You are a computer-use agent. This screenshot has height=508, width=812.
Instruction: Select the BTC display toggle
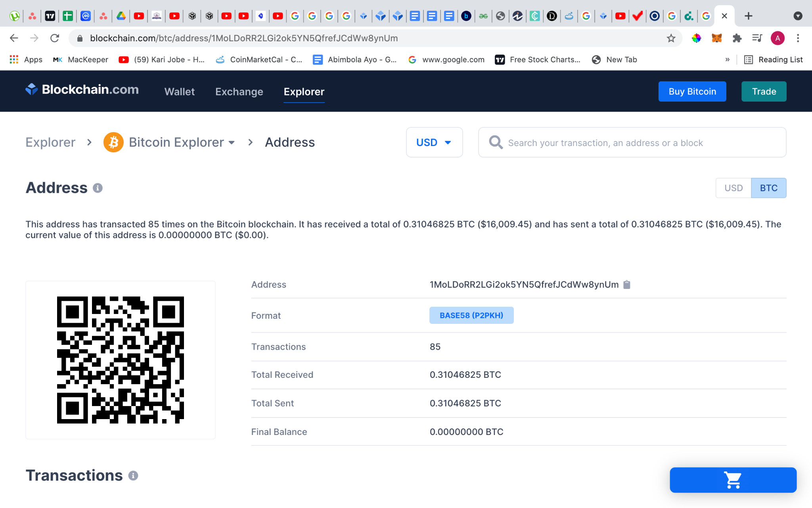coord(768,188)
